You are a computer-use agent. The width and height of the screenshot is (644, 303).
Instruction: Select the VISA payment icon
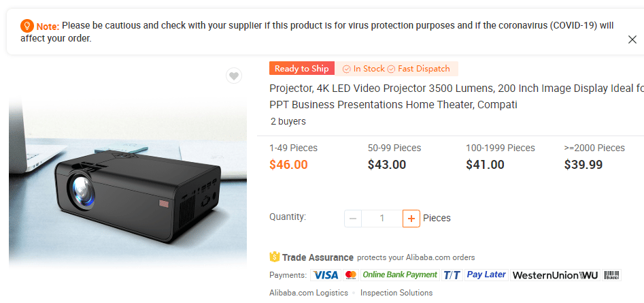(x=325, y=275)
